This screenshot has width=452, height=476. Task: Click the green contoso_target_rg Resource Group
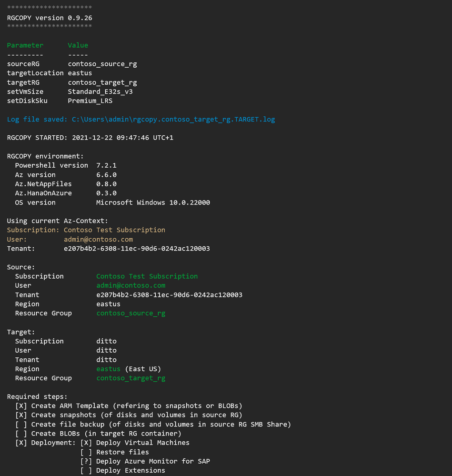pyautogui.click(x=131, y=378)
